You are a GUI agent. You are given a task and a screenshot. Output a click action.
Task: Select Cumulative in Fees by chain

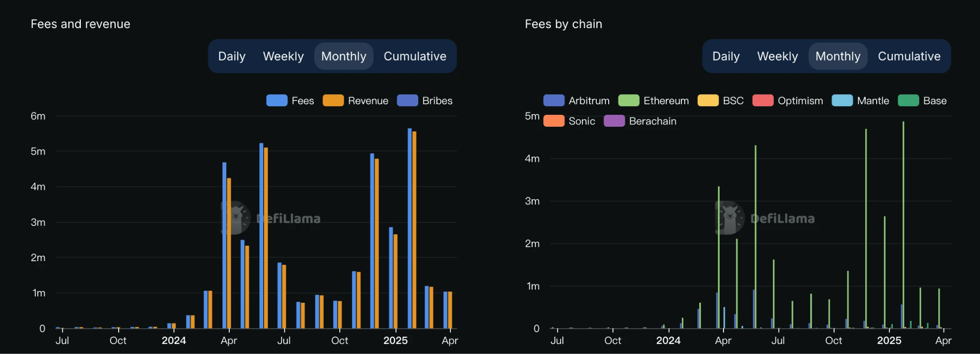[909, 56]
